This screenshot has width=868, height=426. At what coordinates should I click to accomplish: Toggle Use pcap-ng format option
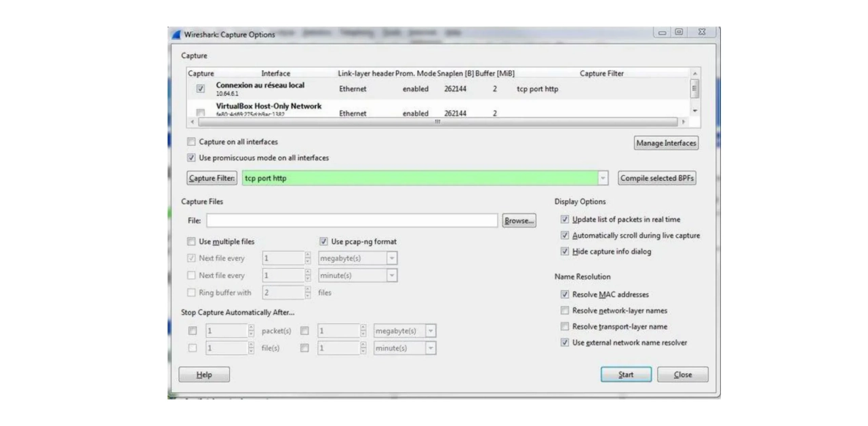pos(324,241)
